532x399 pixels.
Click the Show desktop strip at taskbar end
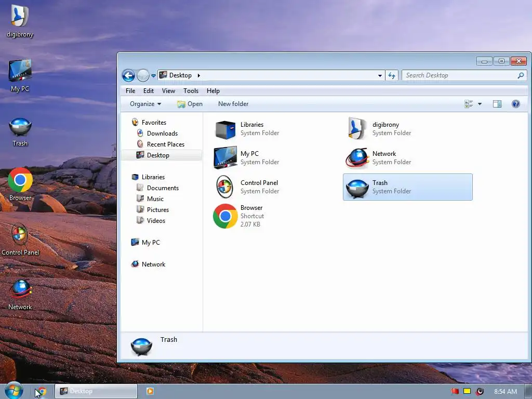point(528,392)
